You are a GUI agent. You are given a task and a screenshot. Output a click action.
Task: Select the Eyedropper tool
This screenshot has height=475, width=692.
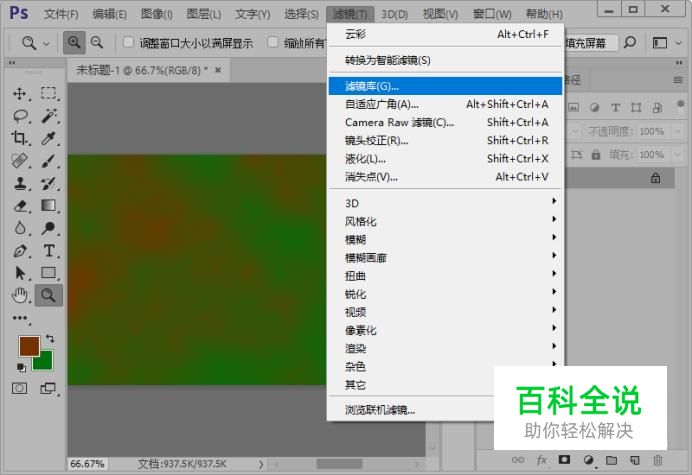tap(49, 138)
